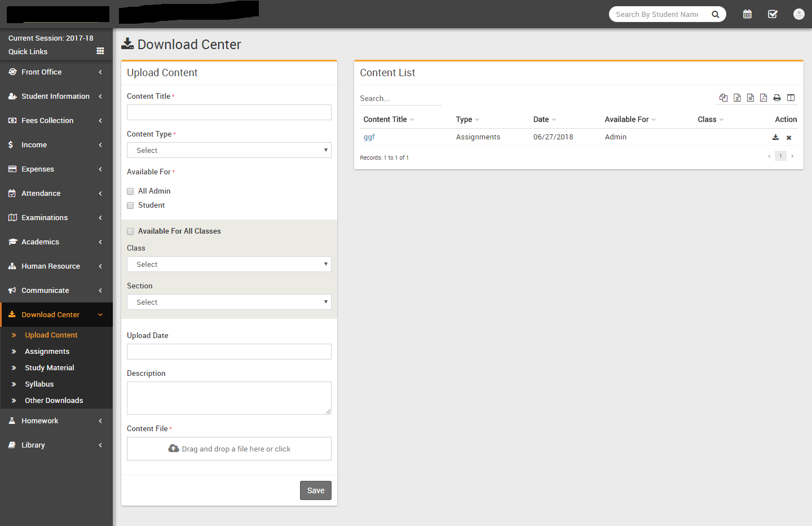Copy the content list table
The image size is (812, 526).
tap(723, 98)
